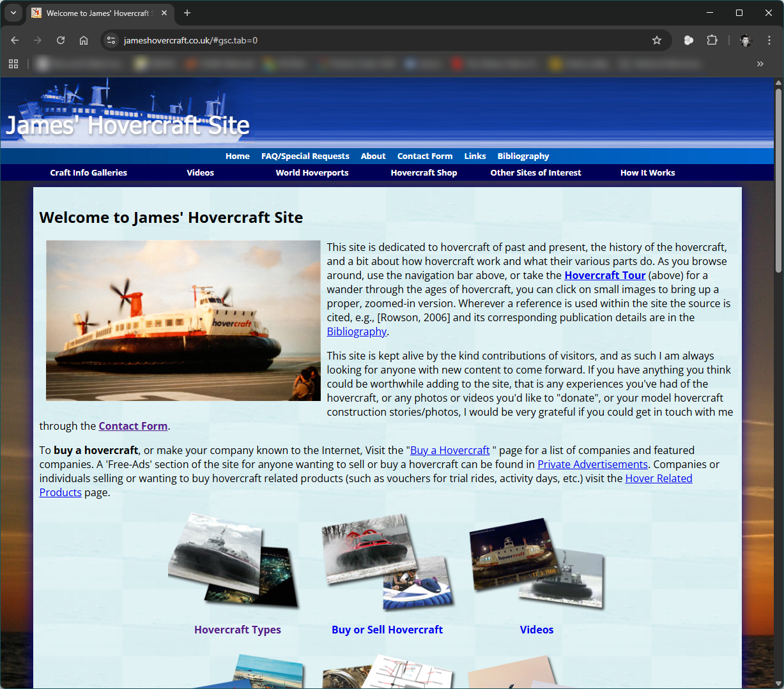Viewport: 784px width, 689px height.
Task: Open the extensions puzzle icon
Action: (x=712, y=40)
